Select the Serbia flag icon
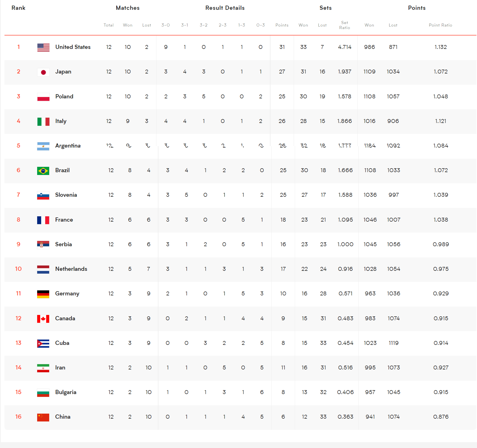 point(43,245)
